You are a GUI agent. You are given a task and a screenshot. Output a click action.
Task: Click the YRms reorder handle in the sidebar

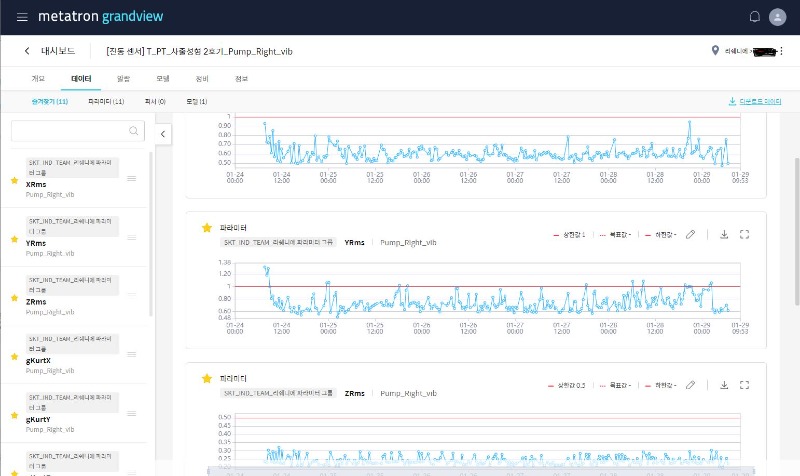[132, 238]
